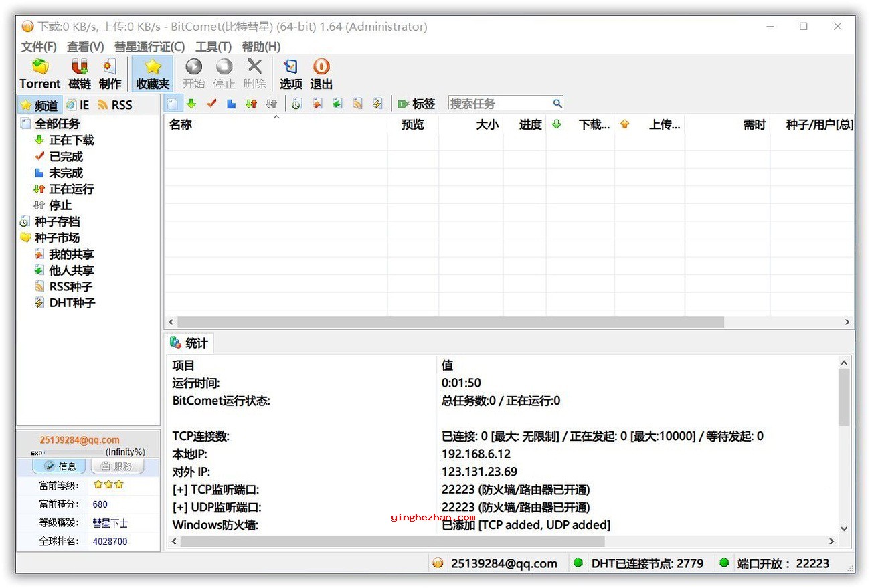Select the red checkmark completed filter icon in the filter bar
The width and height of the screenshot is (870, 588).
click(x=211, y=104)
